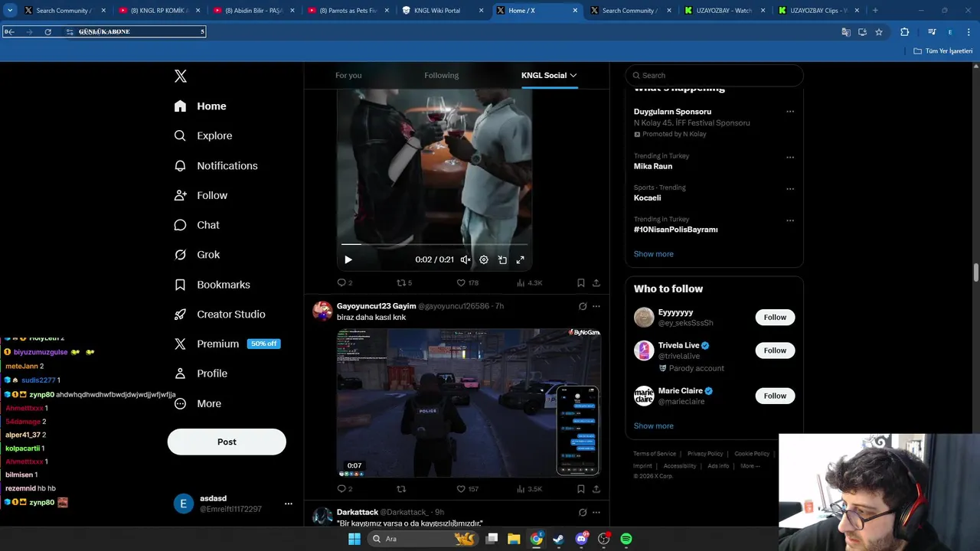Bookmark this page with star icon
Screen dimensions: 980x551
(879, 32)
